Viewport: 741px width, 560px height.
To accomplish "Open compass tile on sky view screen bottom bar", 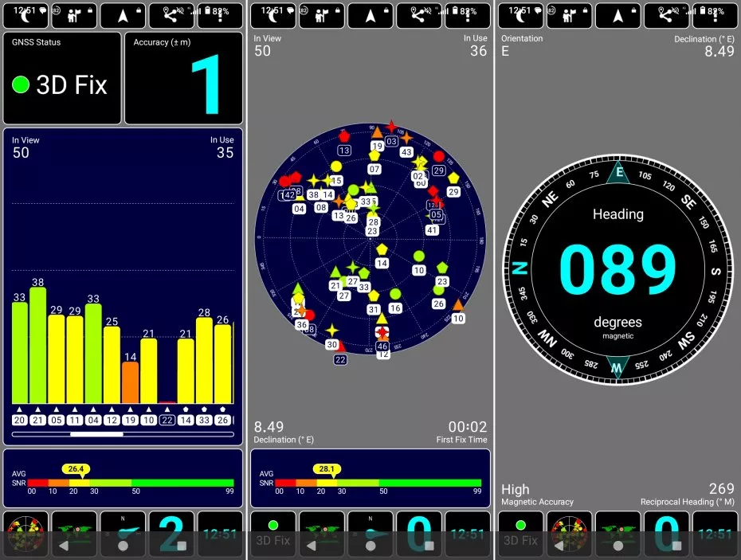I will coord(370,534).
